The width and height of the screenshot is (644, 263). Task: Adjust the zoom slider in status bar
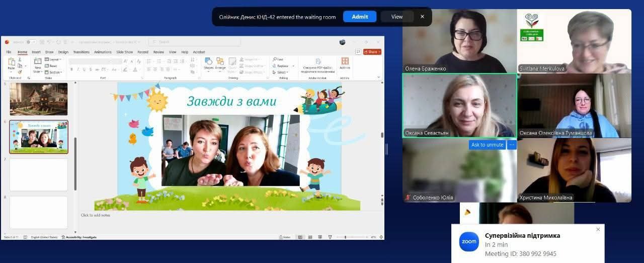click(345, 237)
